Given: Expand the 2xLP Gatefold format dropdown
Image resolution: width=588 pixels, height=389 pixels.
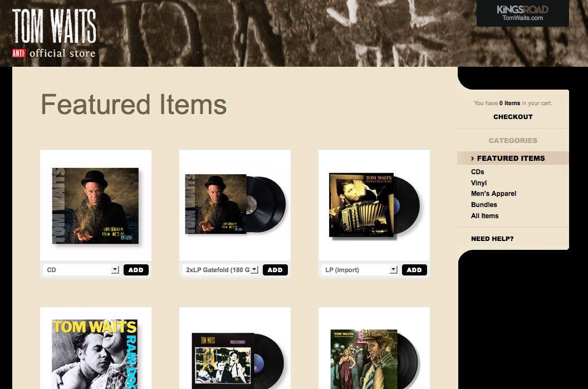Looking at the screenshot, I should click(x=220, y=270).
